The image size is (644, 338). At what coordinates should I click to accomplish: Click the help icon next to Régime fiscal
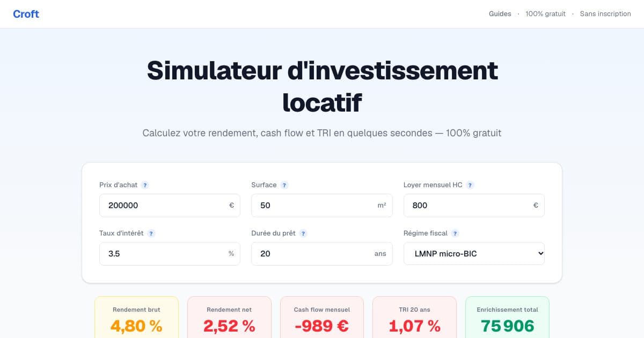pyautogui.click(x=455, y=233)
